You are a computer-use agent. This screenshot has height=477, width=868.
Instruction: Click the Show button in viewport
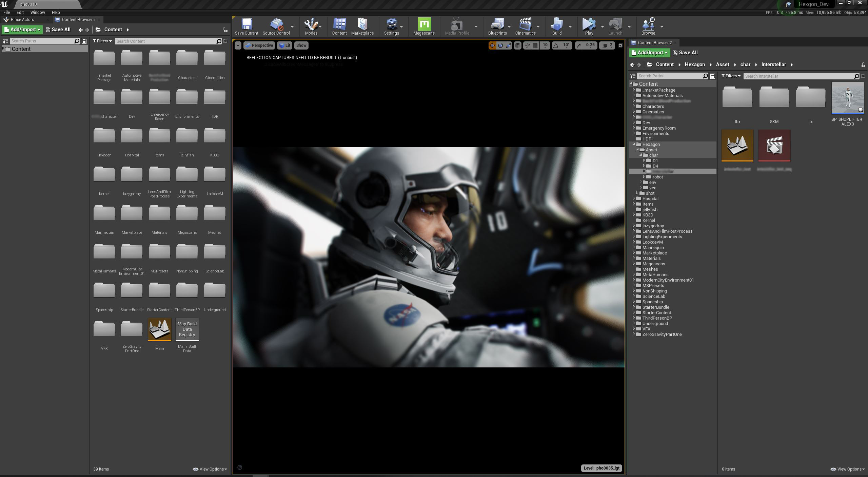tap(301, 45)
